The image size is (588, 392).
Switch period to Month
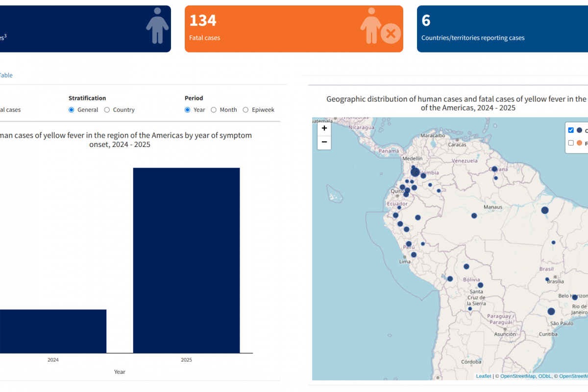point(214,110)
